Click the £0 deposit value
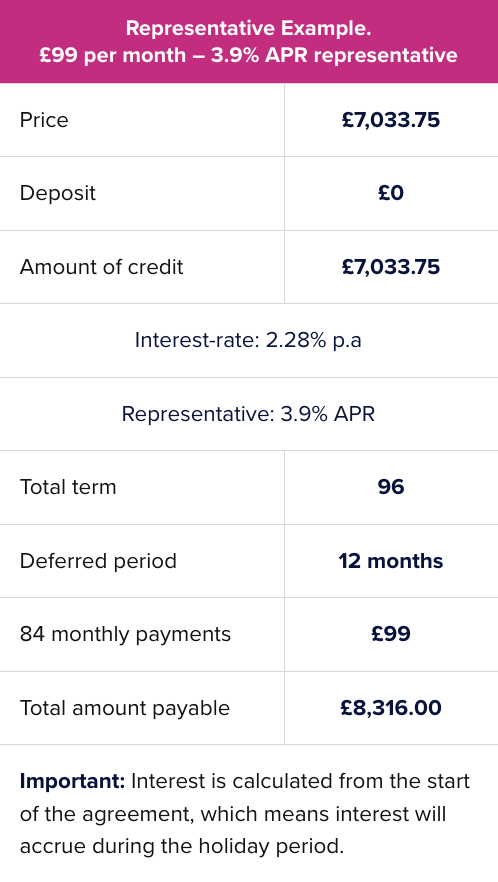This screenshot has width=498, height=882. pos(391,193)
